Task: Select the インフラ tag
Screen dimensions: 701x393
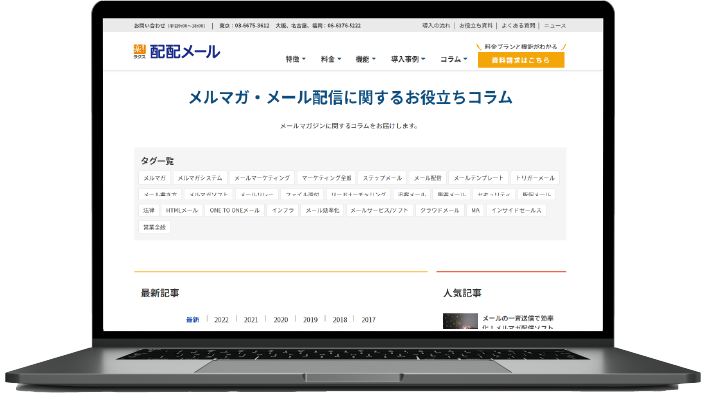Action: click(x=283, y=210)
